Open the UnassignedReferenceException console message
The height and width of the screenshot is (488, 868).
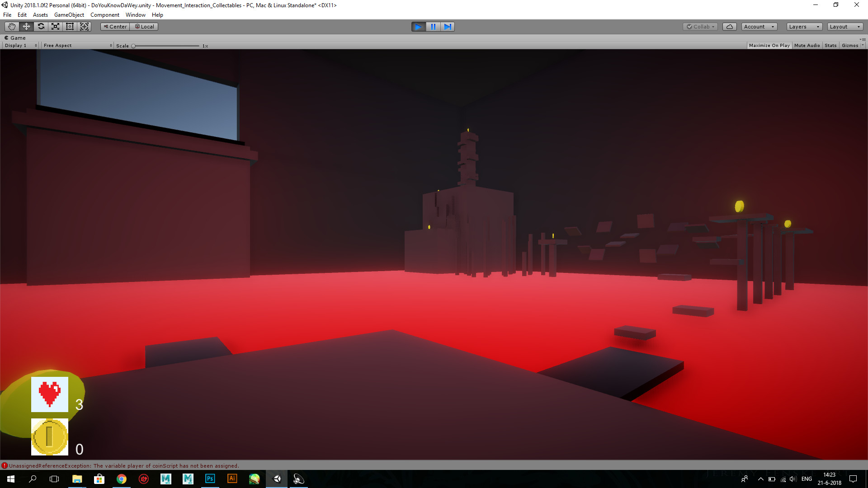(x=121, y=465)
